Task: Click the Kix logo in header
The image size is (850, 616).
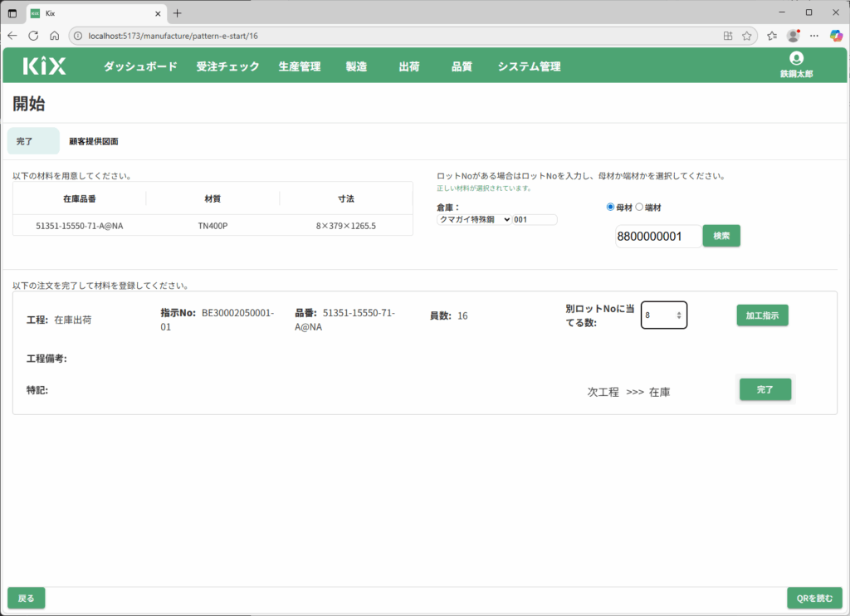Action: (44, 66)
